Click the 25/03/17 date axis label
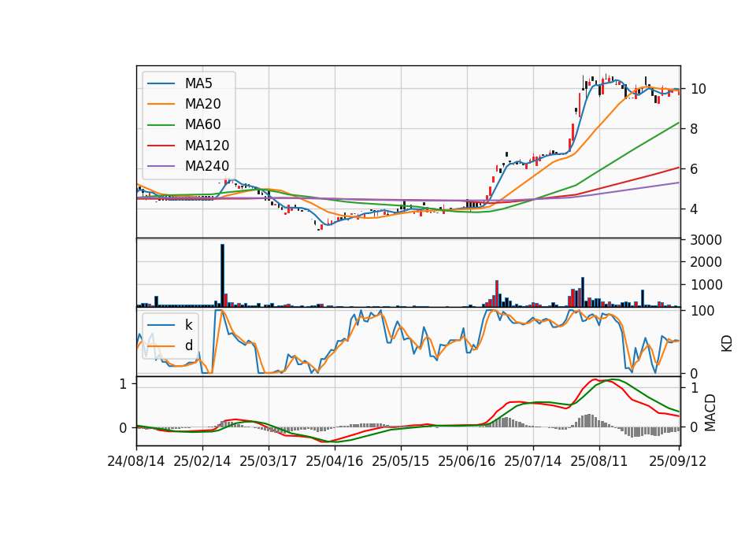The image size is (756, 543). 268,462
